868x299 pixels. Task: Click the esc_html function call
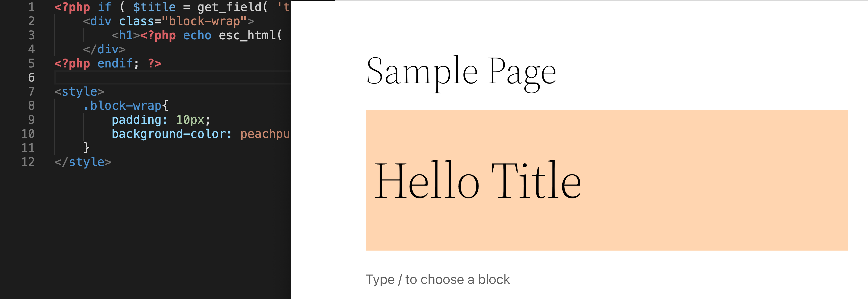click(250, 35)
